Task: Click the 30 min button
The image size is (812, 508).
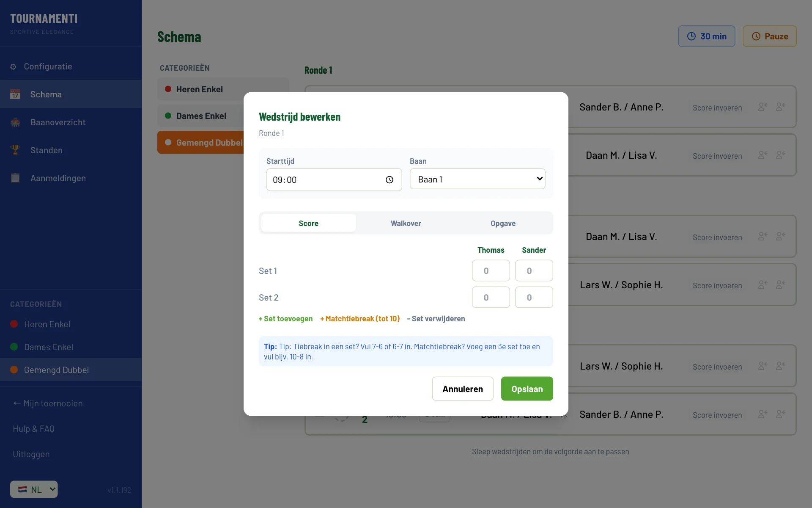Action: pos(707,36)
